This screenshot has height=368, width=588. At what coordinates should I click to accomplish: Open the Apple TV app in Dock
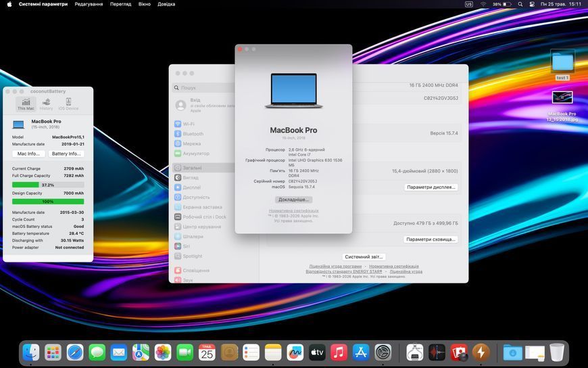[317, 352]
